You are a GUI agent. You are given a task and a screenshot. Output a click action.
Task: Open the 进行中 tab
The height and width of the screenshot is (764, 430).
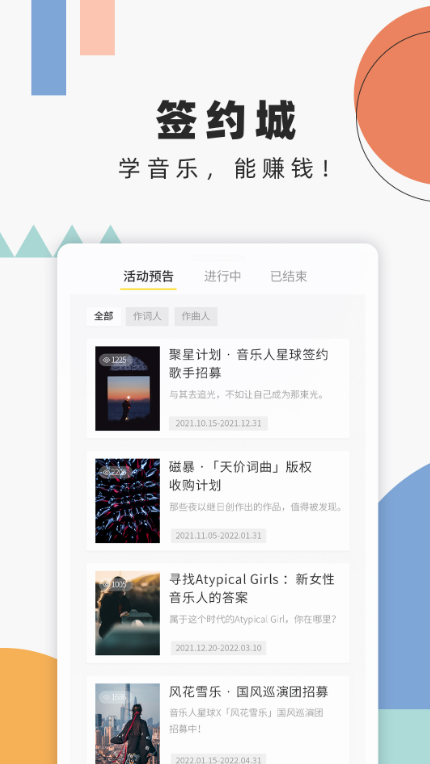click(223, 276)
